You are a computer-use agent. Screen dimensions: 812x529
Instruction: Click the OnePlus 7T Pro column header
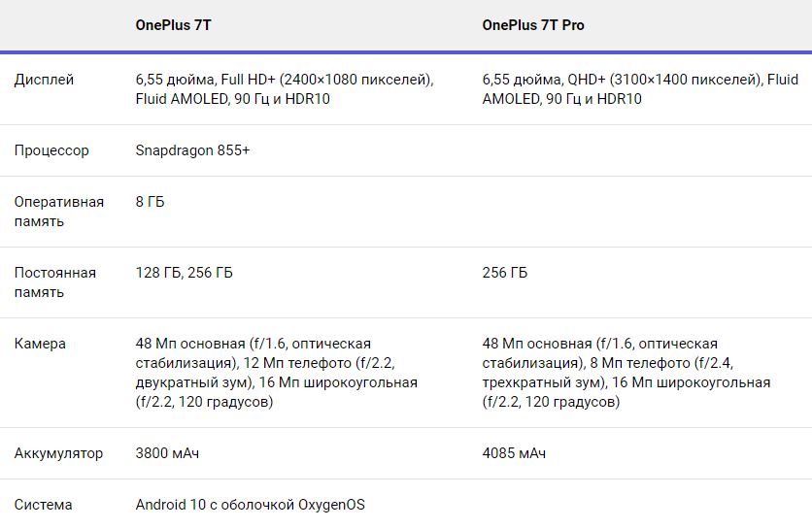(533, 25)
